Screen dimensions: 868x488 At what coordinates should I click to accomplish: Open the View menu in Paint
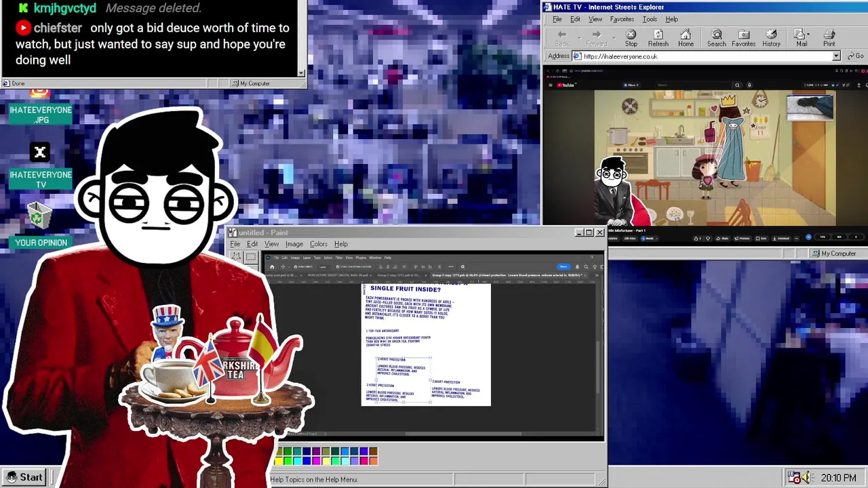click(x=271, y=244)
